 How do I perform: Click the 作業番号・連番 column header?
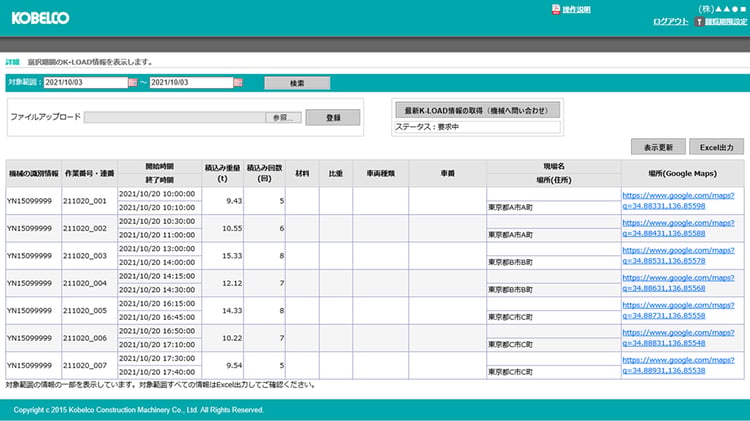click(89, 174)
